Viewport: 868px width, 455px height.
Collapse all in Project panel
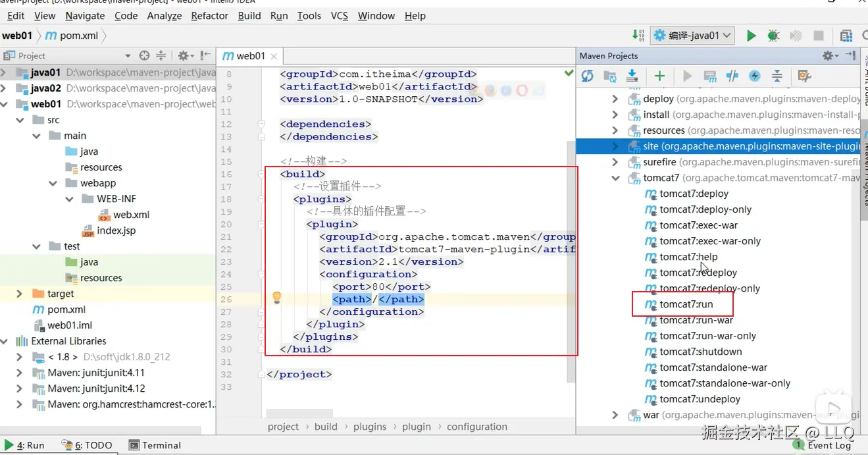click(161, 56)
